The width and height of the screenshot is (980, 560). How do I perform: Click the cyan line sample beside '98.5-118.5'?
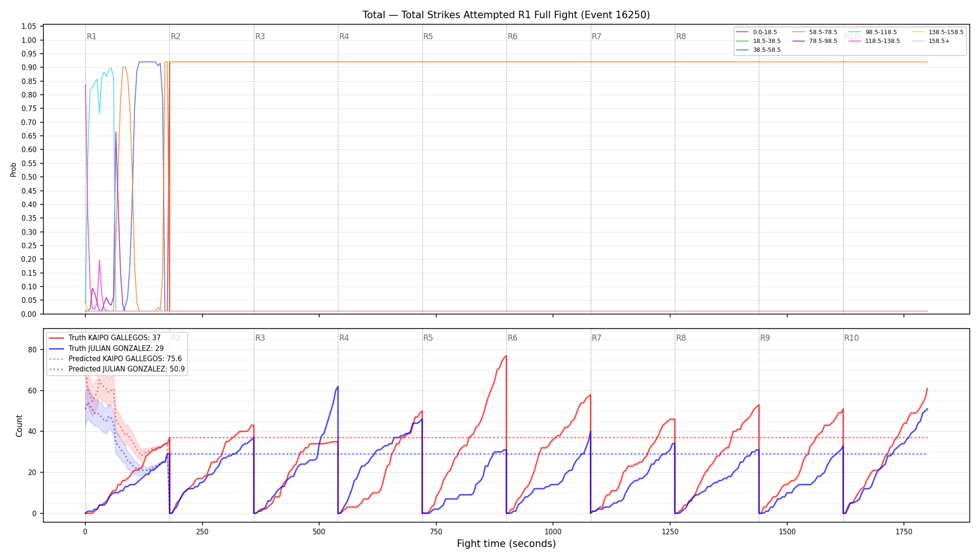point(855,32)
